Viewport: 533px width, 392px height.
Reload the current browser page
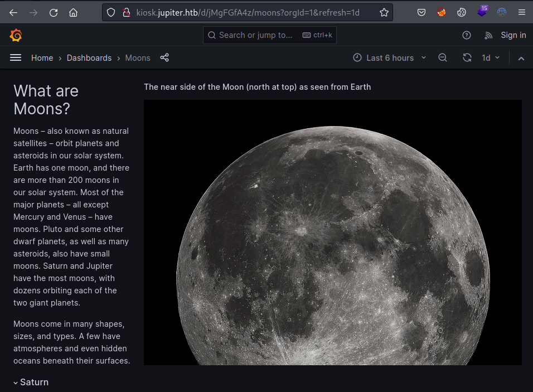[54, 13]
